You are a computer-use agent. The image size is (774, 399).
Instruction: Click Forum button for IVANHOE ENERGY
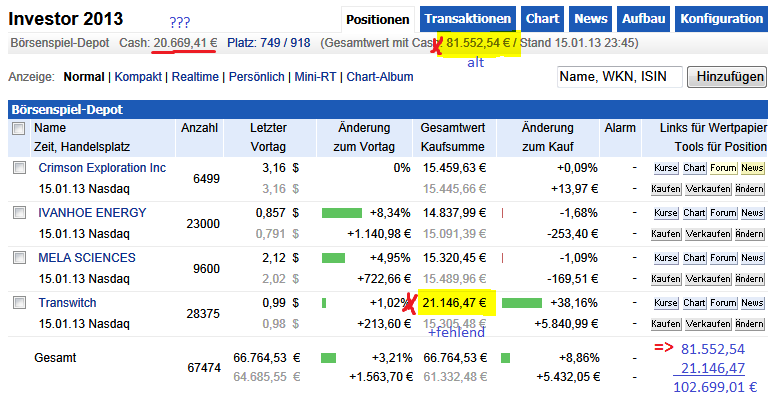click(x=723, y=213)
